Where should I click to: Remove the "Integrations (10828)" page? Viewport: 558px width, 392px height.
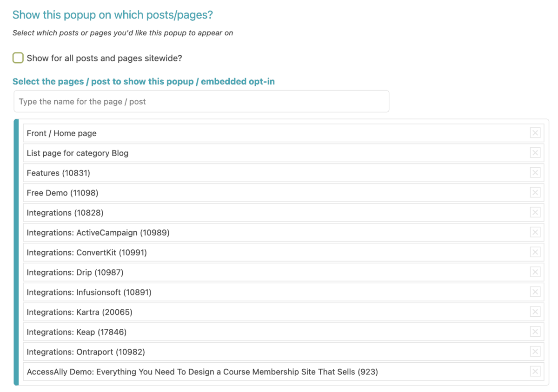[535, 212]
